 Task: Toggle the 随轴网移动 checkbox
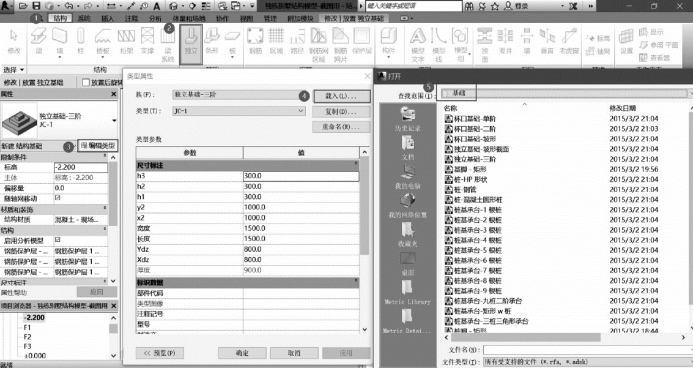[57, 198]
